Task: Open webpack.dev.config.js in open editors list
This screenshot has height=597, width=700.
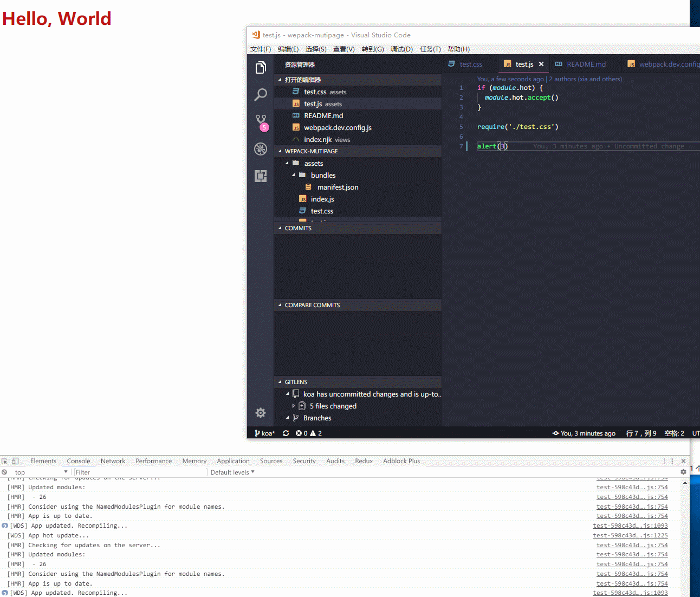Action: point(358,127)
